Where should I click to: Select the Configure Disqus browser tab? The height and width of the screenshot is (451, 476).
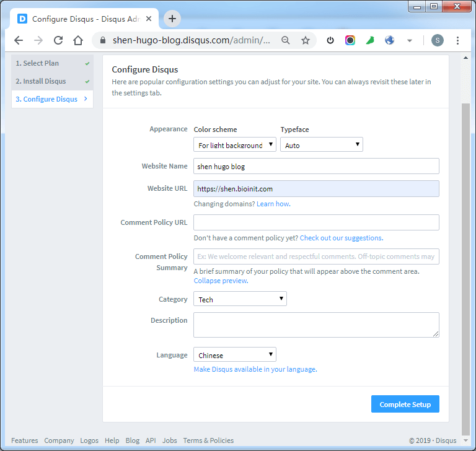click(84, 19)
